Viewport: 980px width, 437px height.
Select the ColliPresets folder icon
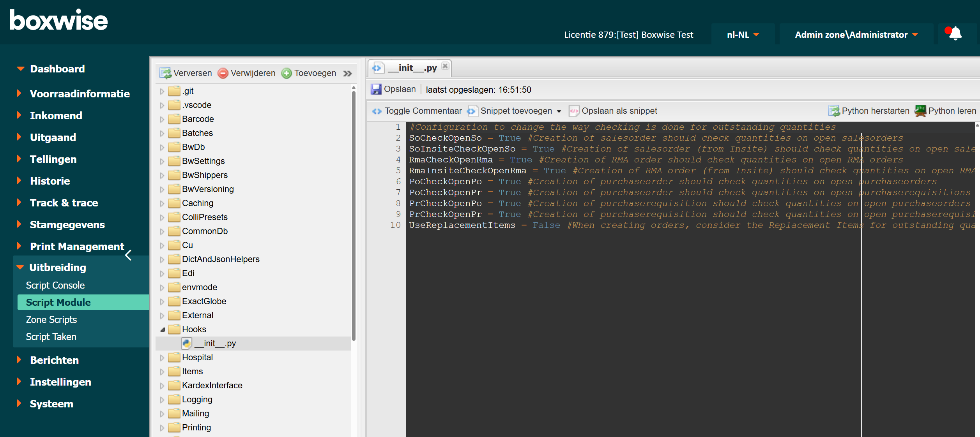(x=174, y=217)
